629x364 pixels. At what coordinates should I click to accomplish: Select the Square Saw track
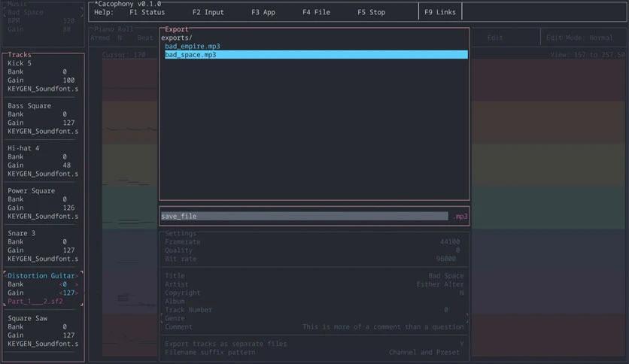(27, 318)
